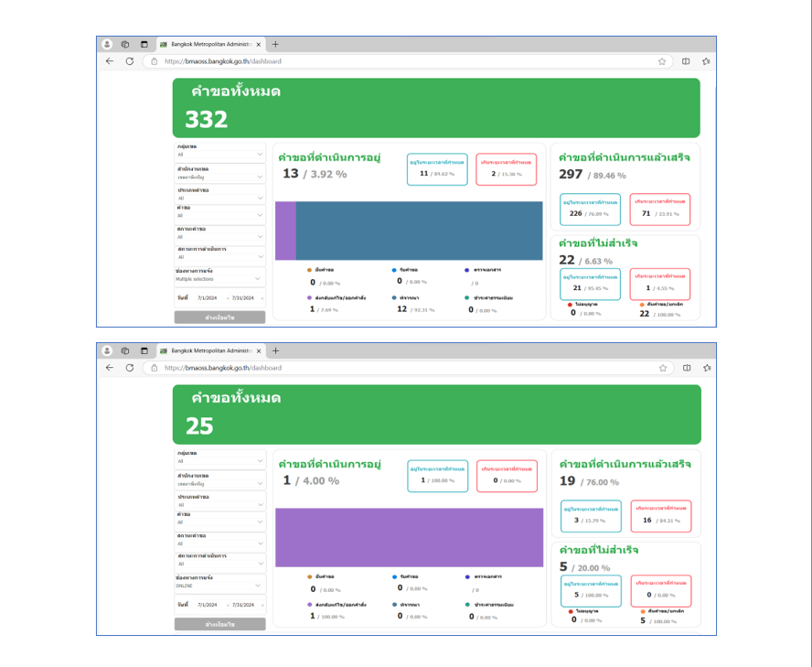Open the ONLINE channel dropdown in the bottom dashboard
The image size is (812, 667).
(x=219, y=586)
